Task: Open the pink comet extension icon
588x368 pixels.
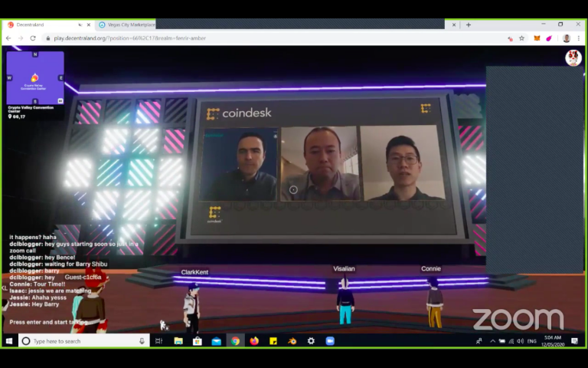Action: tap(549, 38)
